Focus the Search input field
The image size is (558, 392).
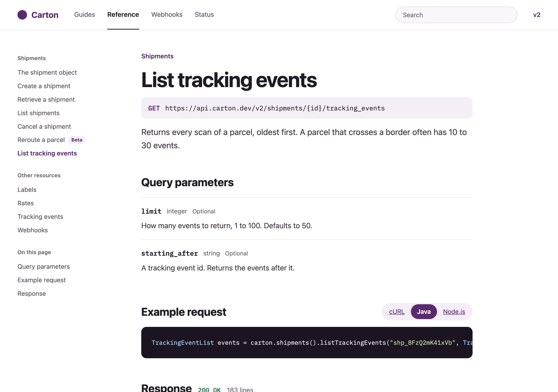click(x=456, y=15)
